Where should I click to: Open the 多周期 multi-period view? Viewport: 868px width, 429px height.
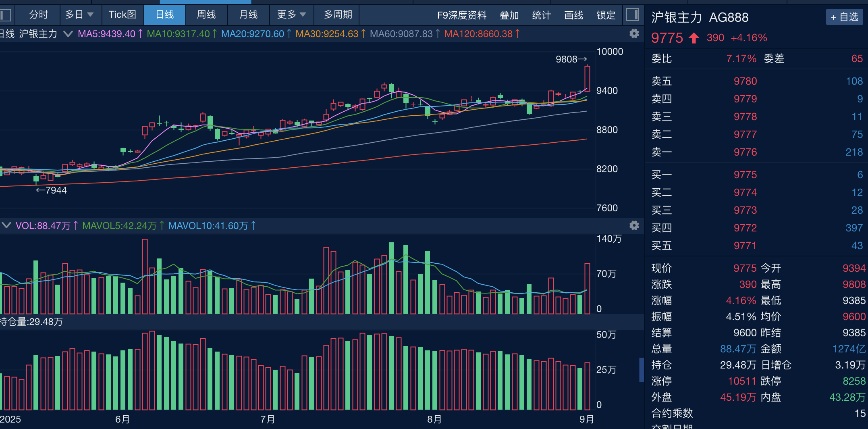338,15
